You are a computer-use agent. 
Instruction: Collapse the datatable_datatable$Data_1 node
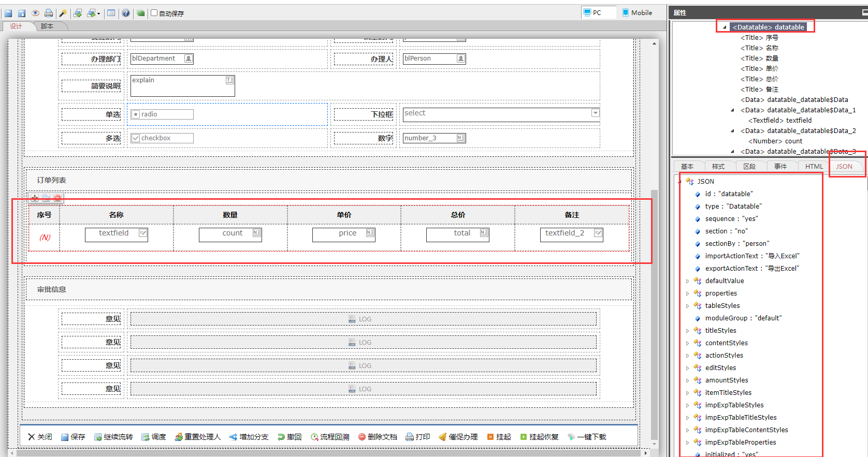[x=732, y=110]
